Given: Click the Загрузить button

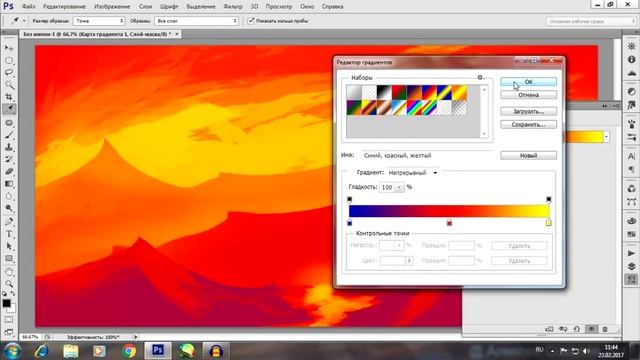Looking at the screenshot, I should point(528,111).
